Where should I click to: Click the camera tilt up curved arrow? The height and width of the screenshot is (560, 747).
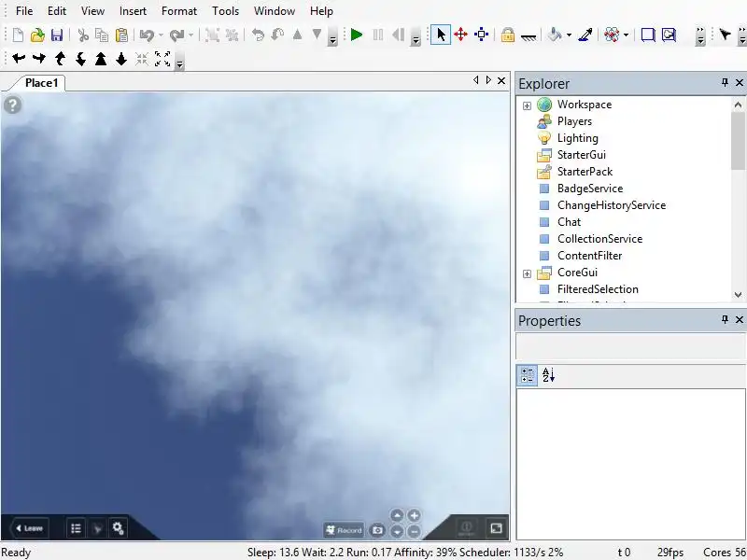(60, 59)
